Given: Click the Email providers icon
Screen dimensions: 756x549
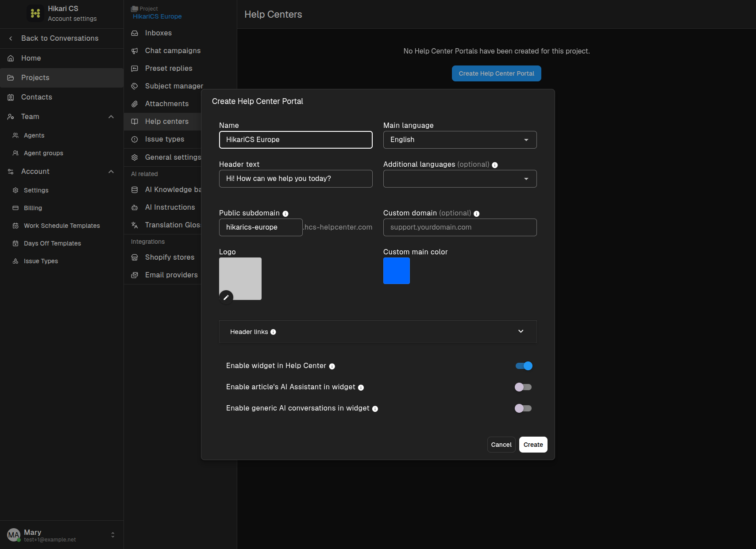Looking at the screenshot, I should coord(135,275).
